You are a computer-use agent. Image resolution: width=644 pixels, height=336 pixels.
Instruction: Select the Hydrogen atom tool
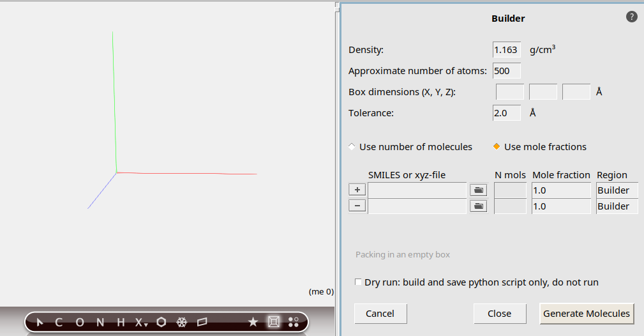[121, 323]
